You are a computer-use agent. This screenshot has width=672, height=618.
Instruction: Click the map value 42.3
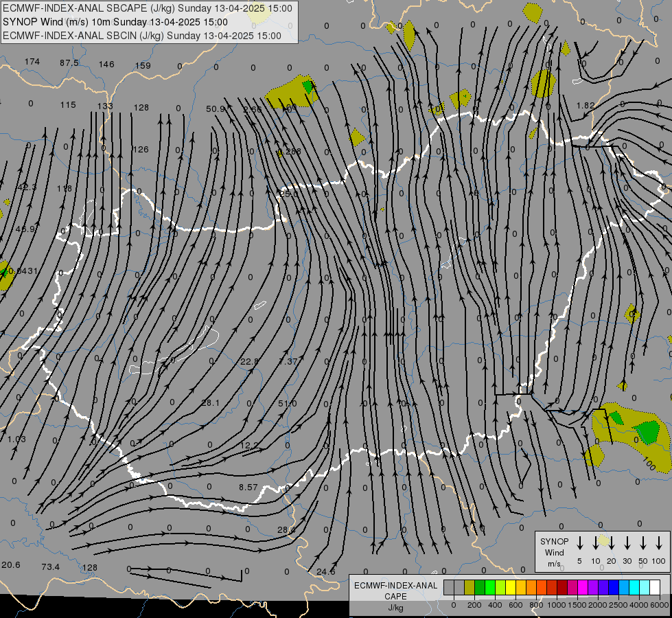(27, 187)
